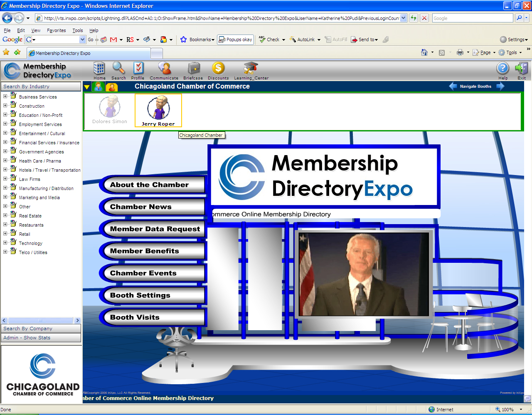Click the search magnifier beside Google box
The height and width of the screenshot is (415, 532).
pyautogui.click(x=519, y=18)
